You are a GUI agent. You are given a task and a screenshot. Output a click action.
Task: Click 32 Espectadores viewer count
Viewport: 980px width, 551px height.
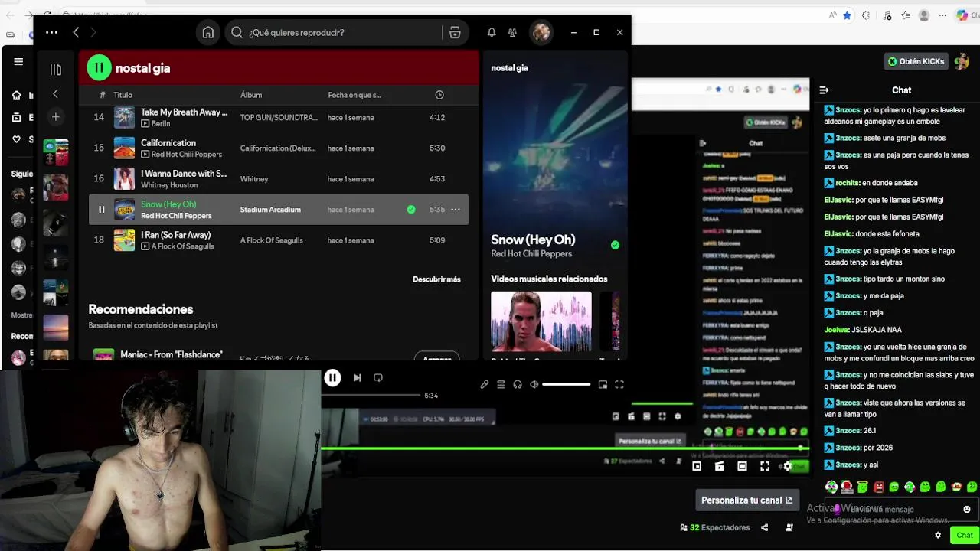715,527
